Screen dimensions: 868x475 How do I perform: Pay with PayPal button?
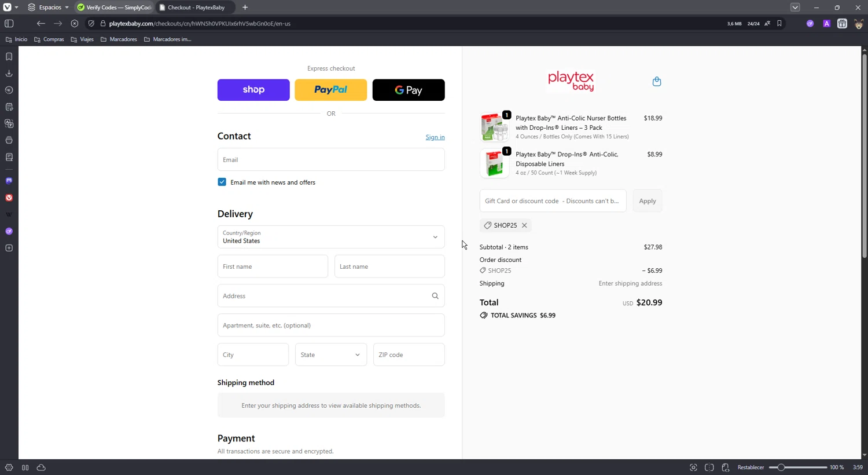(x=331, y=90)
